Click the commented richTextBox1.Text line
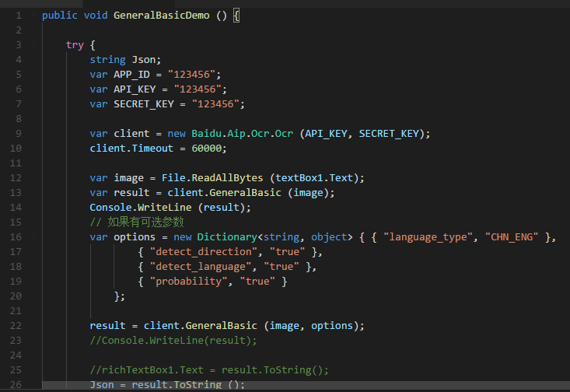 [x=209, y=369]
